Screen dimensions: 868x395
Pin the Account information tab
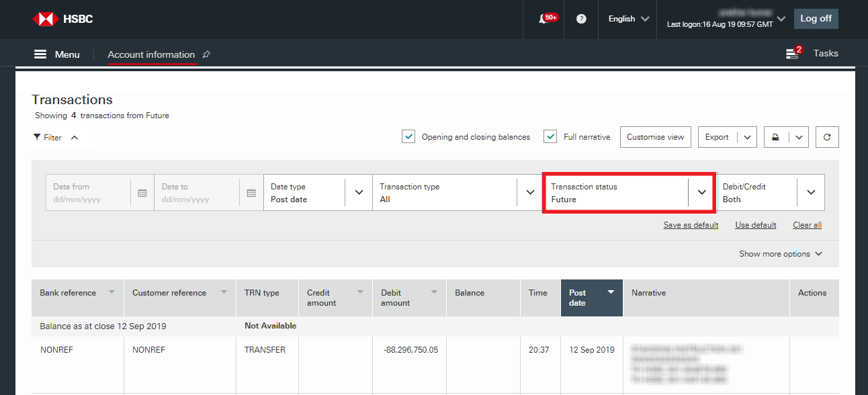coord(206,54)
